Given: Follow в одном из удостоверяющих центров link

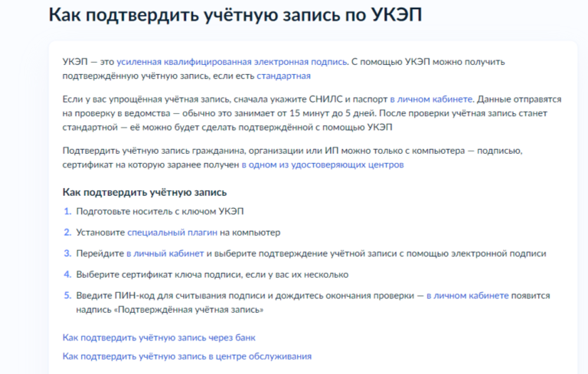Looking at the screenshot, I should coord(322,164).
